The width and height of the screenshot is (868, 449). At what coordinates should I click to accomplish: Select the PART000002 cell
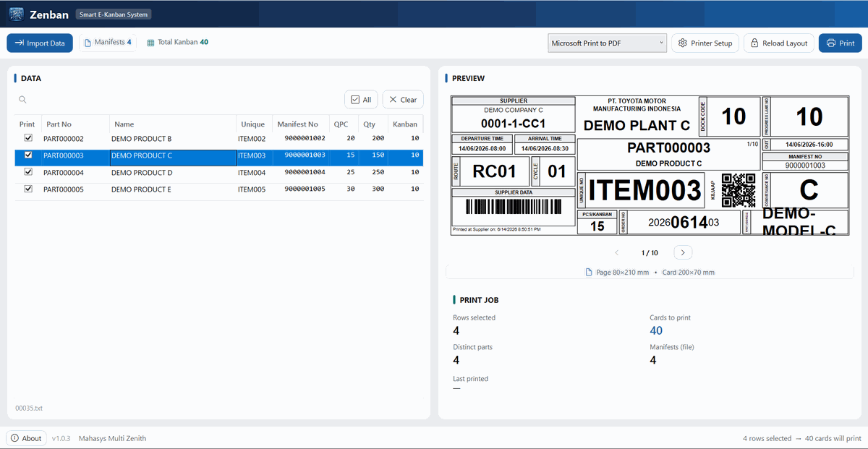point(75,138)
